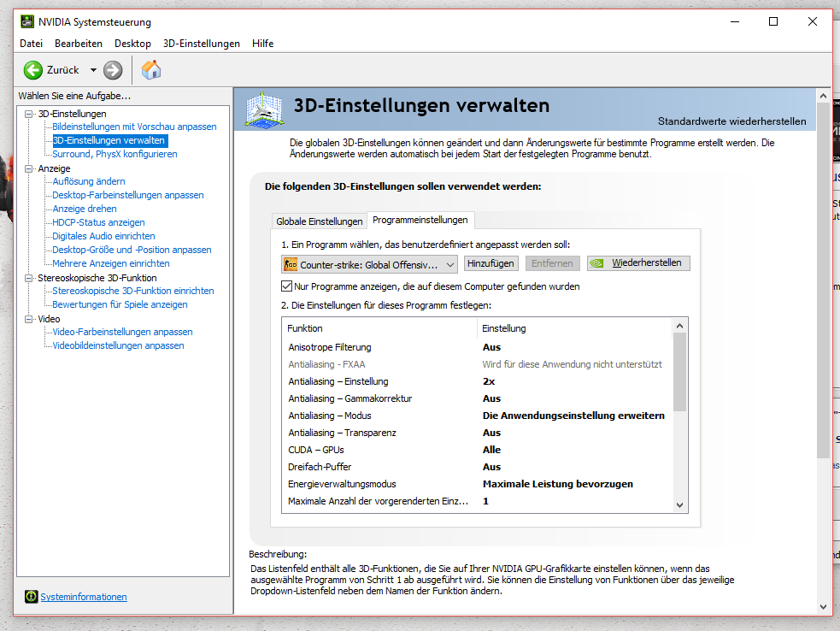This screenshot has height=631, width=840.
Task: Open Auflösung ändern task
Action: 89,181
